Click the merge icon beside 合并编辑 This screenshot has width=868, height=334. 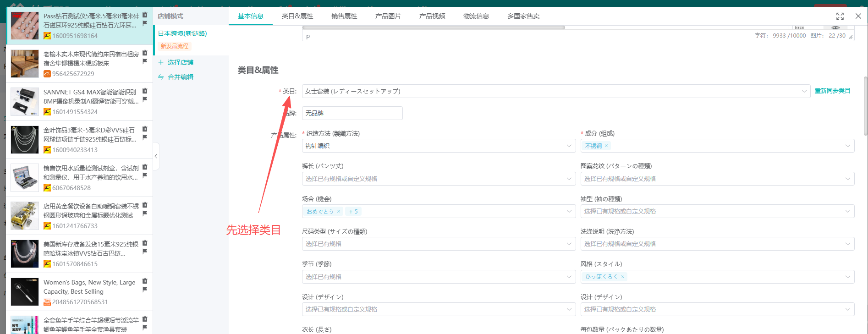pos(161,77)
